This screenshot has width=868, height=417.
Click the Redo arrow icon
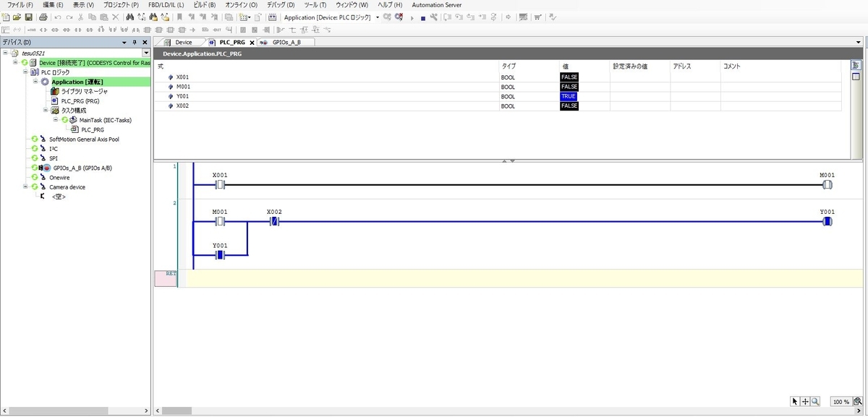point(69,17)
